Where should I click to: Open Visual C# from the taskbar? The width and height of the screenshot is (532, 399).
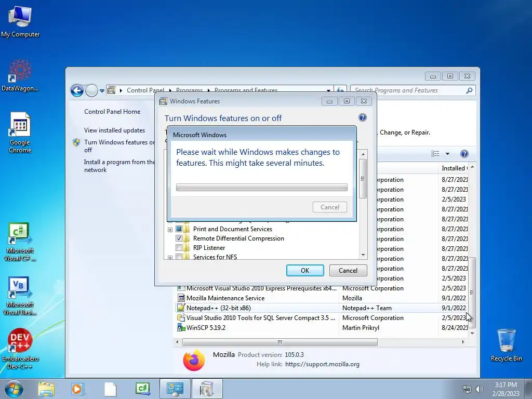(142, 389)
